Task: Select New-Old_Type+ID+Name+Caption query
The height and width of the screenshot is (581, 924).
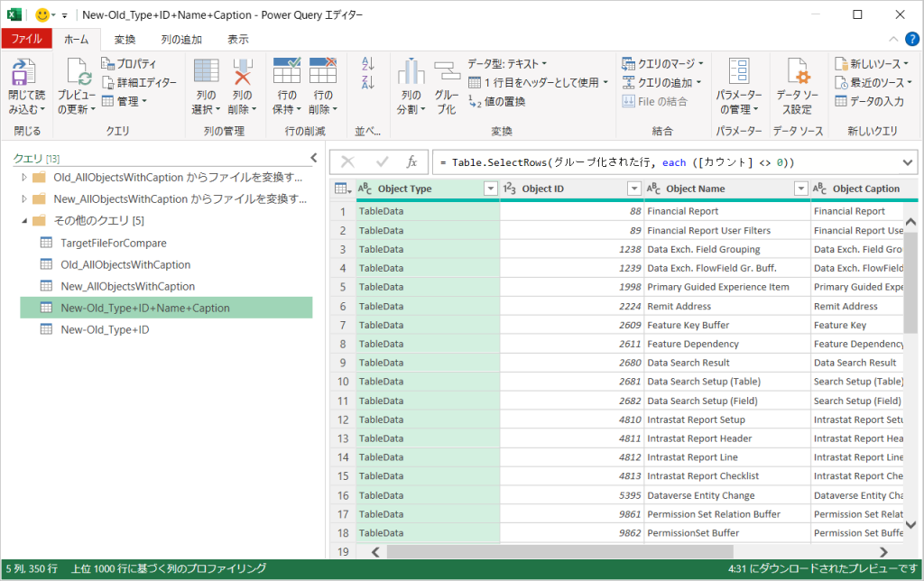Action: pyautogui.click(x=166, y=308)
